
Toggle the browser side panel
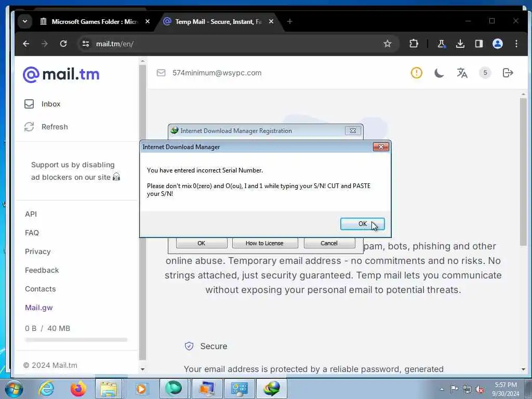click(478, 44)
